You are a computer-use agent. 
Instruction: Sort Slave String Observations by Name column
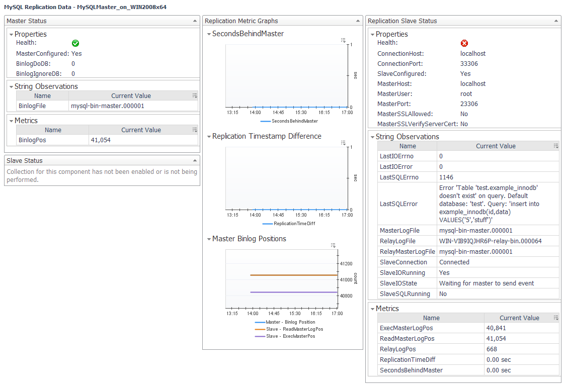[408, 146]
